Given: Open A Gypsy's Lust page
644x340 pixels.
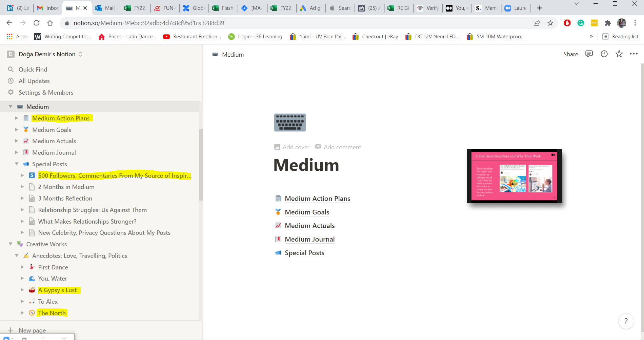Looking at the screenshot, I should [x=57, y=290].
